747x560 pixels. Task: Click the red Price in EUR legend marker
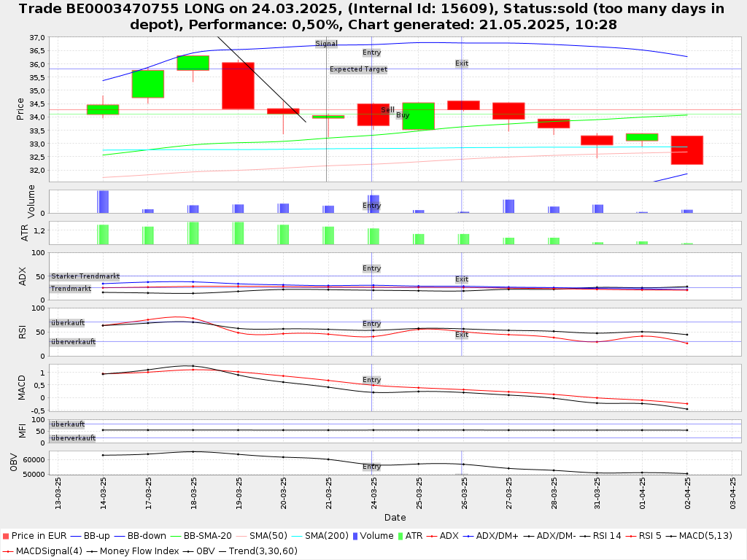point(6,536)
